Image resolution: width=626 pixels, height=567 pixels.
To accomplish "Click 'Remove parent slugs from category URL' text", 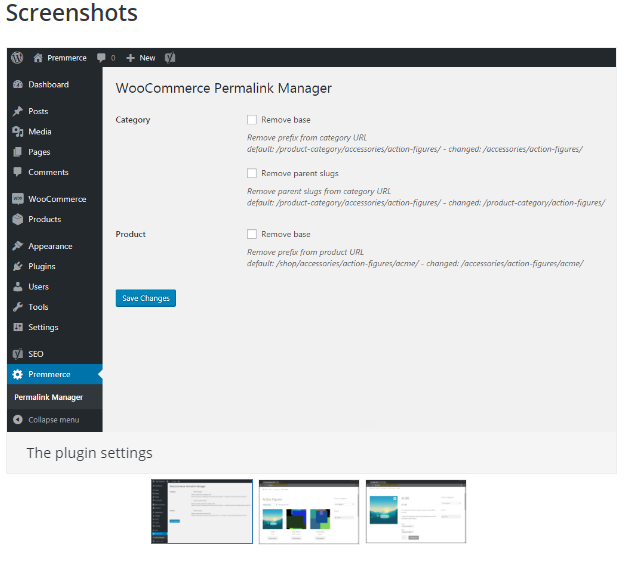I will click(x=319, y=191).
